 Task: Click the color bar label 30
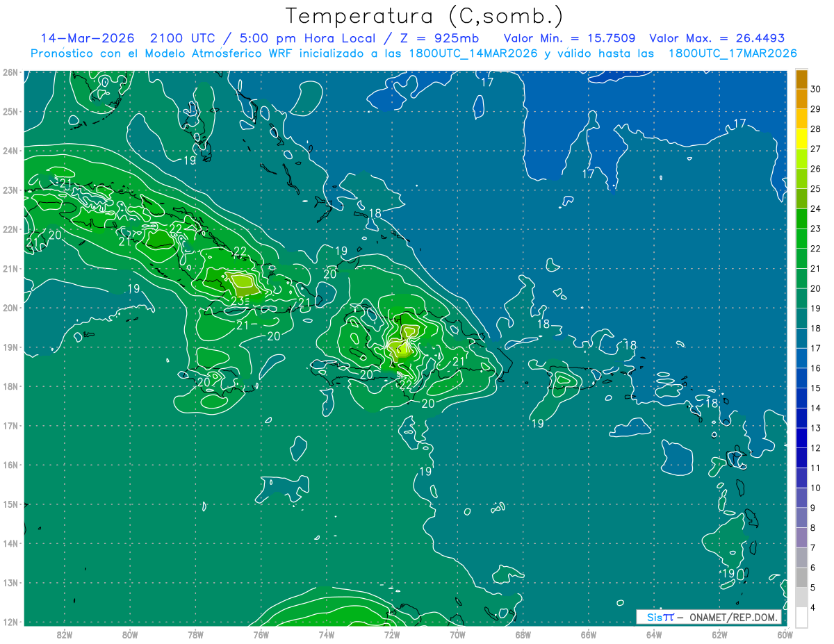pos(816,90)
